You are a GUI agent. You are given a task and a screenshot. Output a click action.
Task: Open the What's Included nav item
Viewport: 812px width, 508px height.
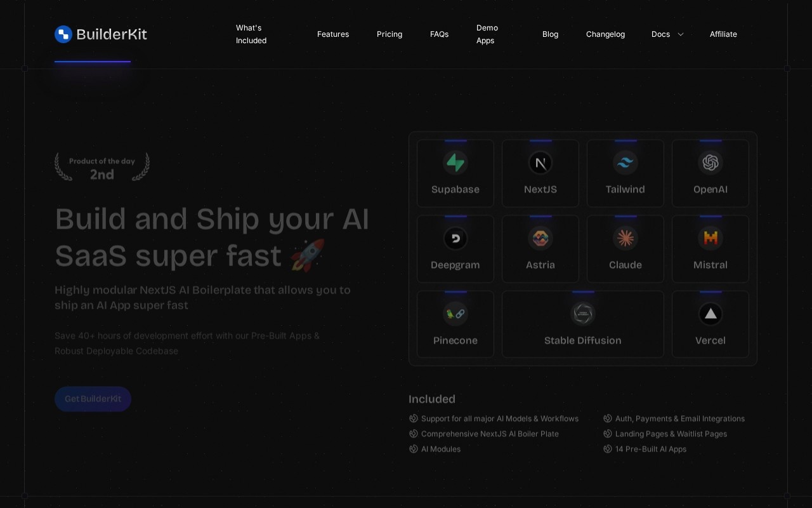click(251, 34)
